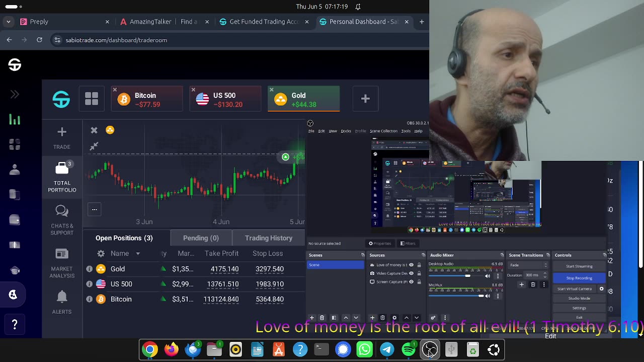This screenshot has width=644, height=362.
Task: Select the Bitcoin asset tab
Action: 147,99
